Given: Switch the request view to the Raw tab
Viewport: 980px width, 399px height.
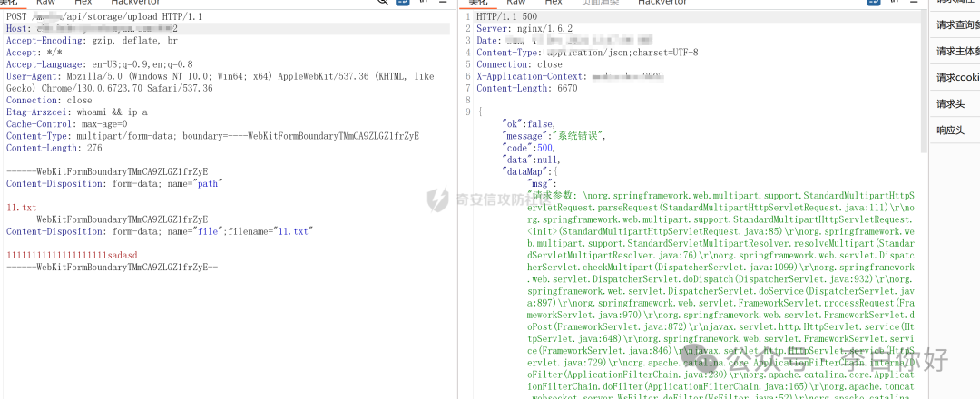Looking at the screenshot, I should click(45, 3).
